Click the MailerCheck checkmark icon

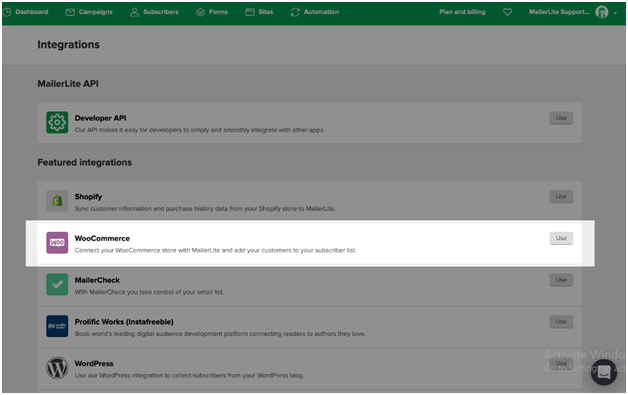[x=57, y=284]
